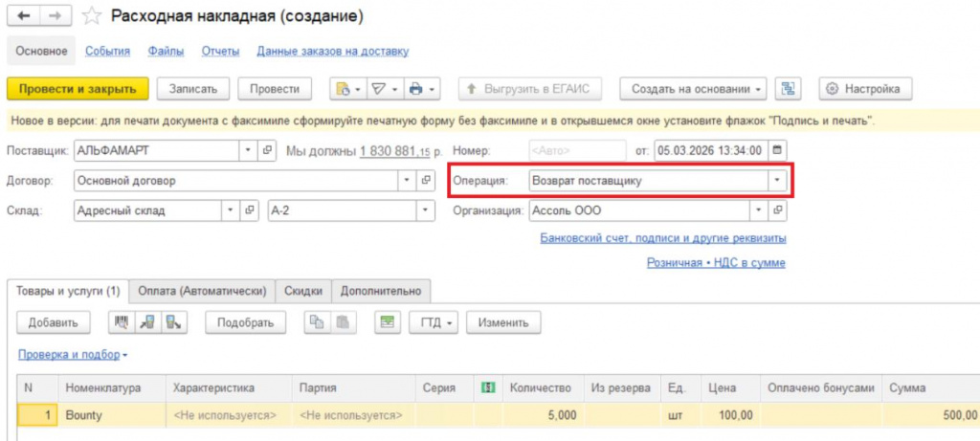Go back with the left arrow button
This screenshot has width=980, height=441.
(x=24, y=17)
